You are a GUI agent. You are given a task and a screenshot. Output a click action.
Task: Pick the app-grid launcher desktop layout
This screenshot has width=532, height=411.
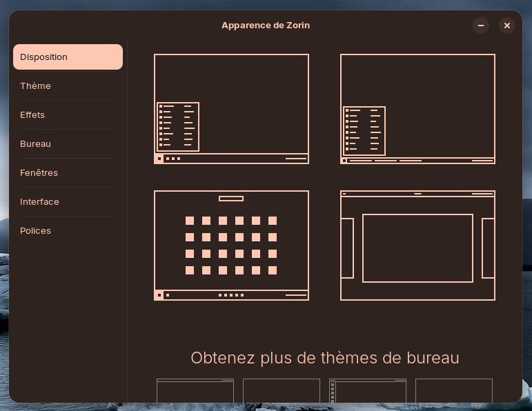pos(231,245)
